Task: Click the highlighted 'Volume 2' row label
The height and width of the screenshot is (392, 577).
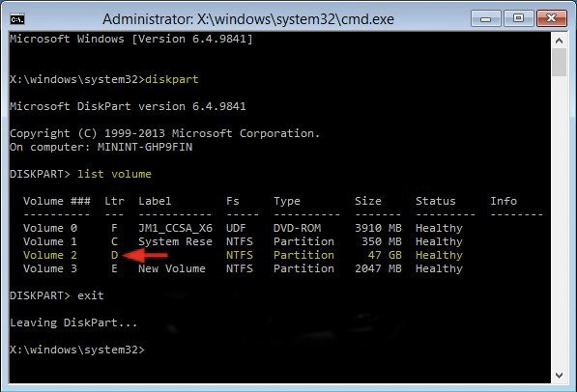Action: point(50,255)
